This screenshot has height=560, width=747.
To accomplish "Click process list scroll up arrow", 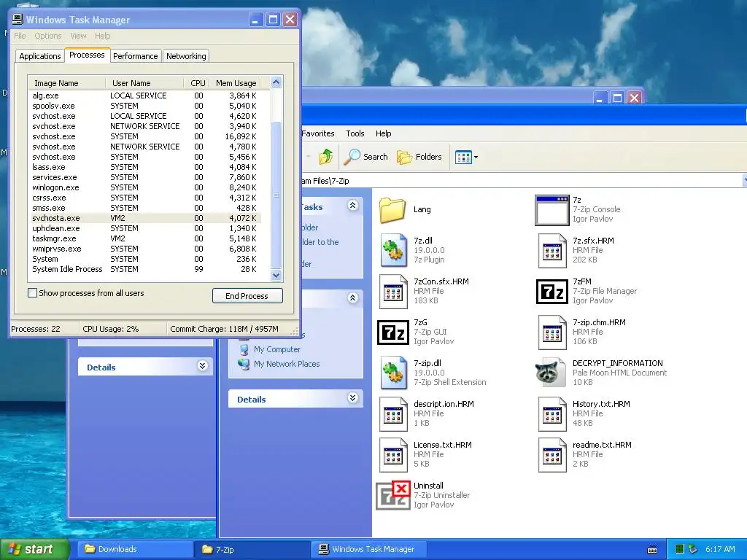I will (276, 82).
